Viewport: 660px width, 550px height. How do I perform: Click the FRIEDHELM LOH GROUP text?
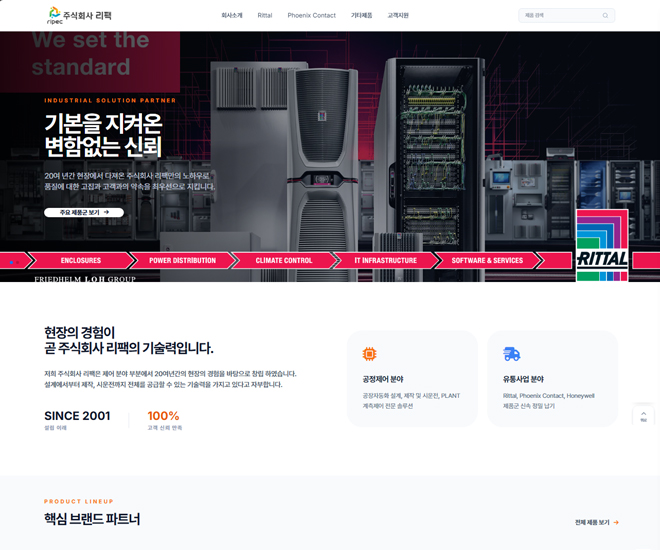[x=85, y=279]
